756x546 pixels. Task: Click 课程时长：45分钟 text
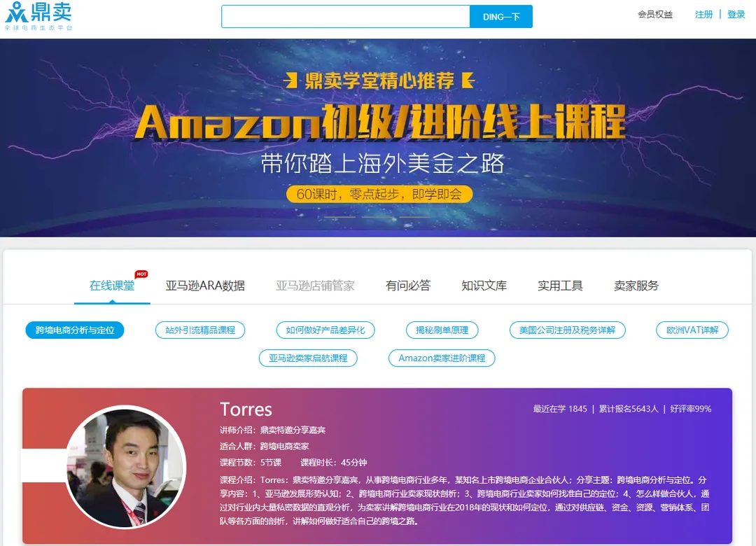(x=334, y=463)
